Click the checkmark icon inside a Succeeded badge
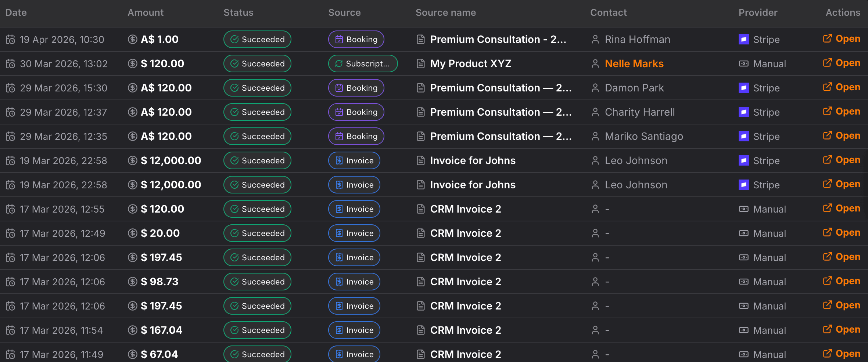Viewport: 868px width, 362px height. click(234, 39)
